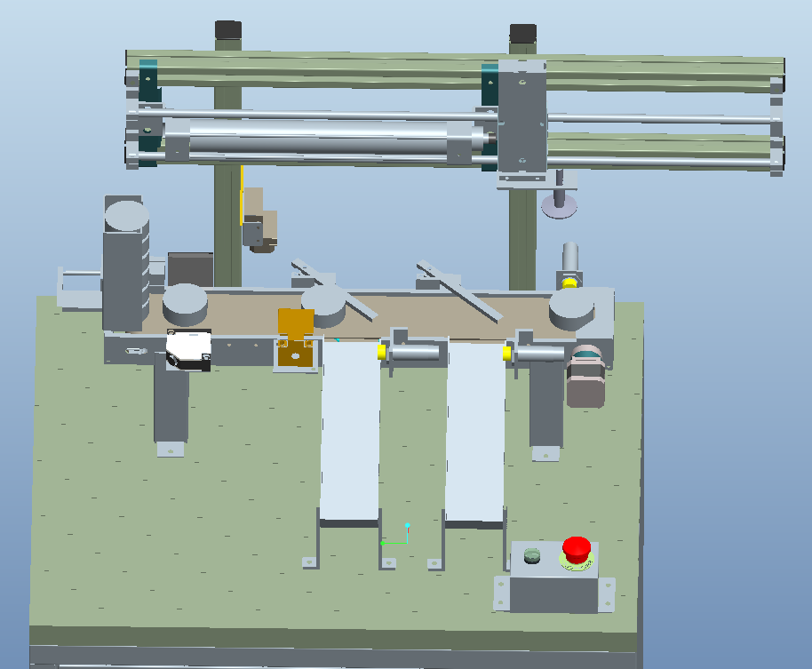812x669 pixels.
Task: Pick the teal bracket on left gantry end
Action: pyautogui.click(x=148, y=112)
